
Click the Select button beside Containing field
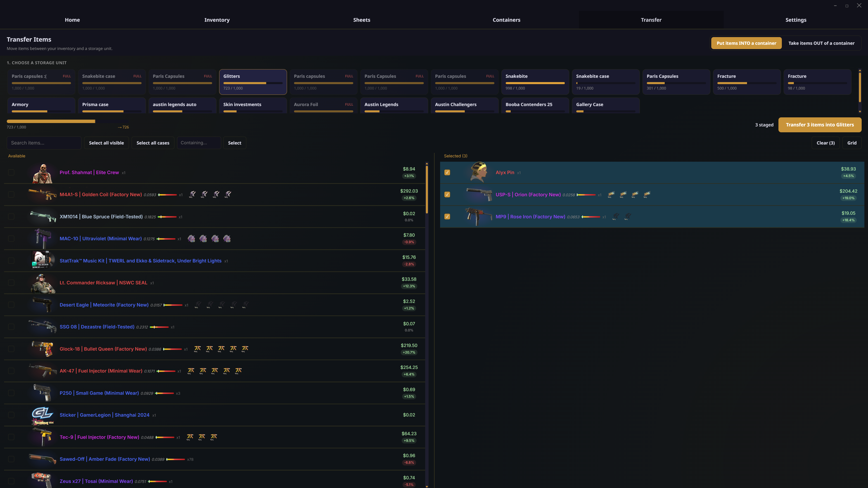235,143
